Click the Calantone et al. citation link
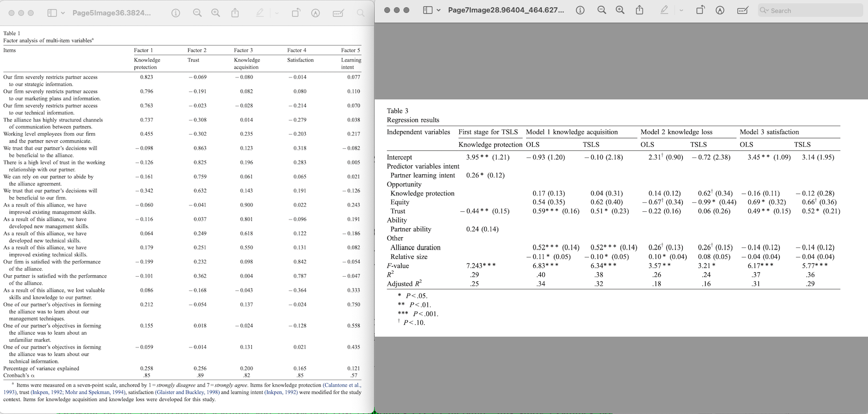The image size is (868, 414). point(342,385)
